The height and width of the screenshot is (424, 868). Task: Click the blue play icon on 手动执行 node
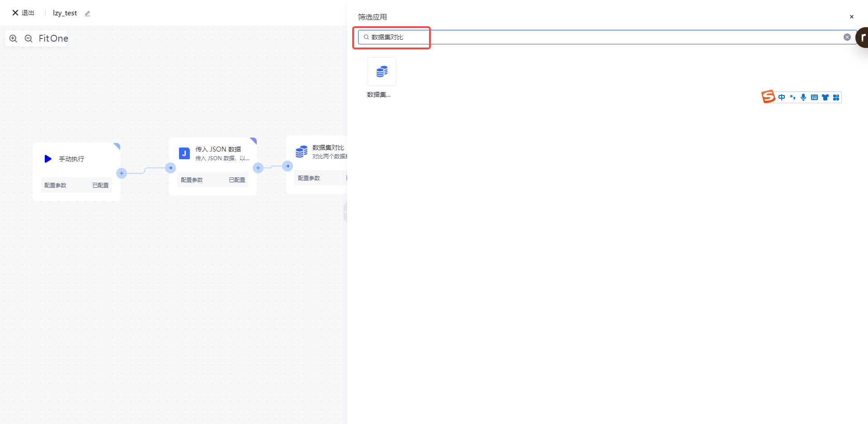point(48,159)
